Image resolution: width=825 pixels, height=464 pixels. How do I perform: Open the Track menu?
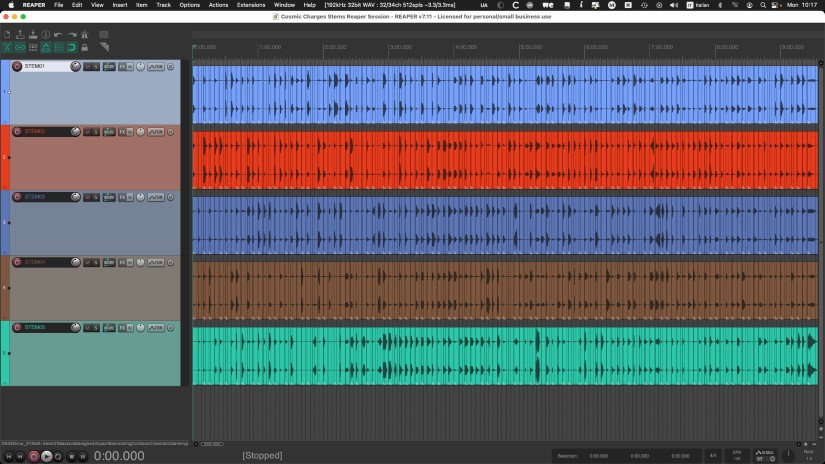click(x=163, y=5)
